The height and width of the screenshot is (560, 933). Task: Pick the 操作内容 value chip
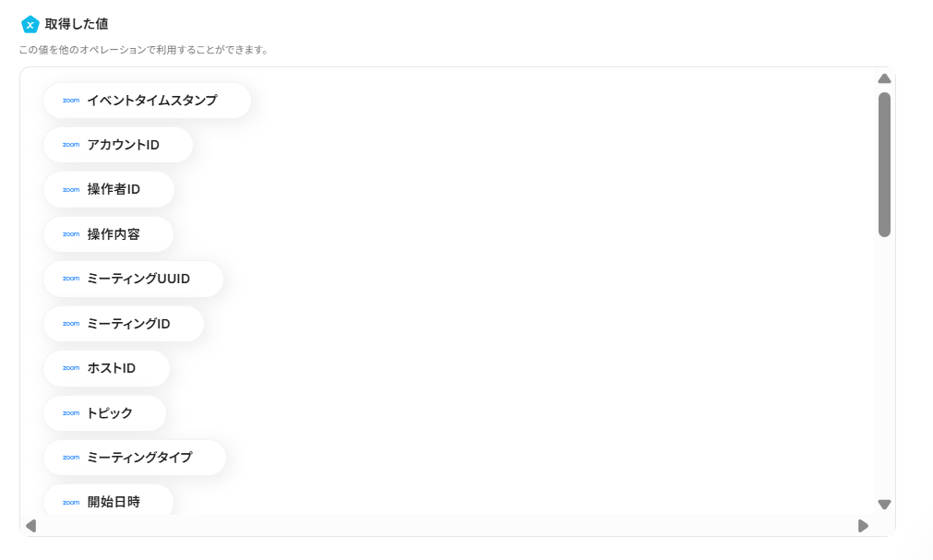(x=109, y=234)
